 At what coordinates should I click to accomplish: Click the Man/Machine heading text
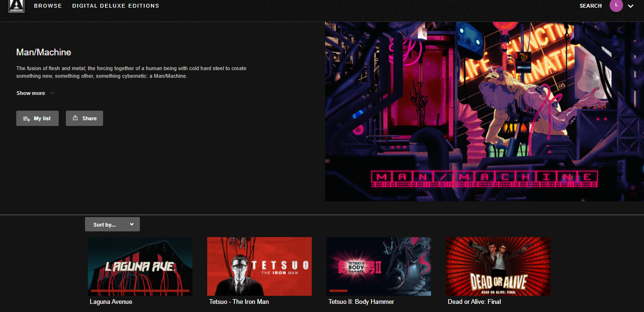(x=43, y=52)
